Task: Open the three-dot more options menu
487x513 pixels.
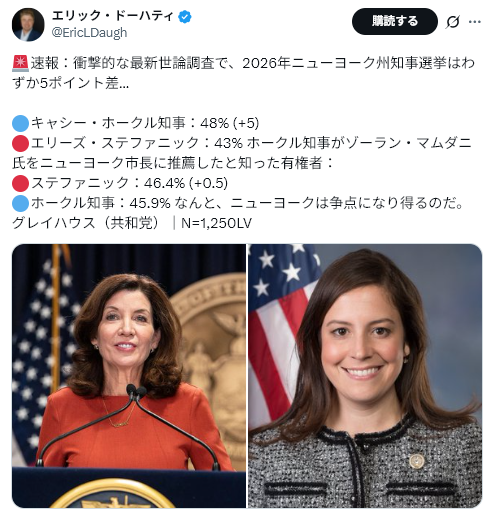Action: pos(474,22)
